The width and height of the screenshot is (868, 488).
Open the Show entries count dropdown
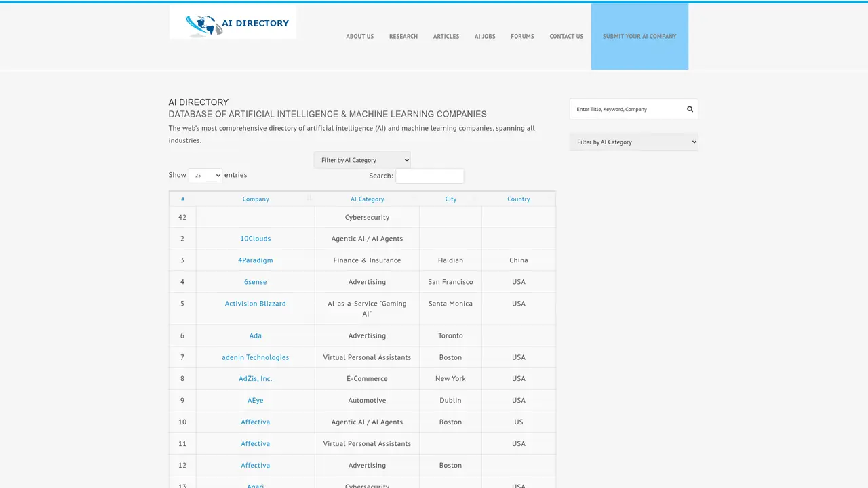click(x=205, y=175)
